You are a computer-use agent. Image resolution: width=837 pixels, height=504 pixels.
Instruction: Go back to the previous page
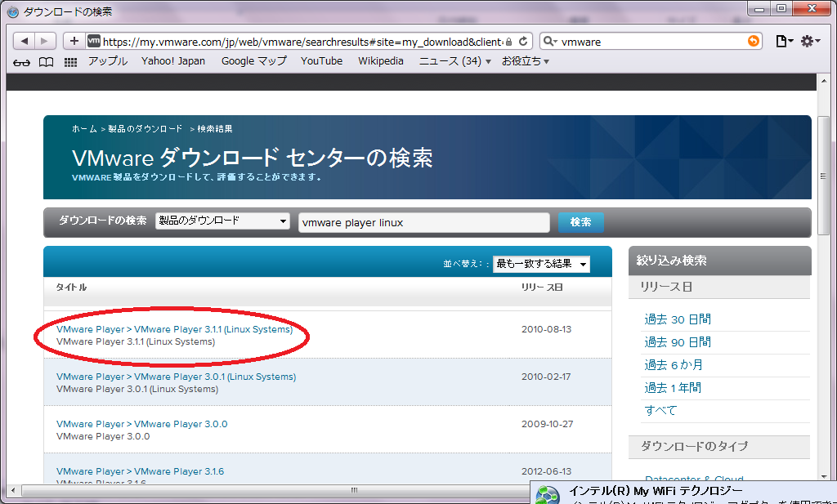24,41
